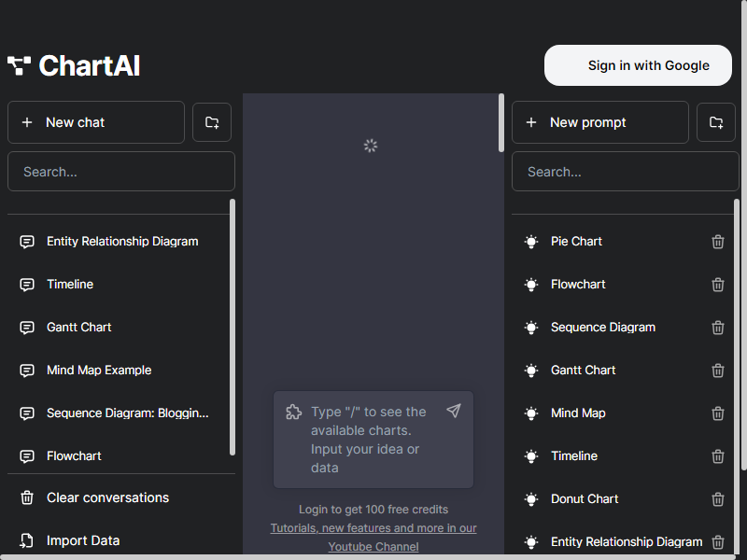Delete the Gantt Chart prompt
This screenshot has width=747, height=560.
718,371
